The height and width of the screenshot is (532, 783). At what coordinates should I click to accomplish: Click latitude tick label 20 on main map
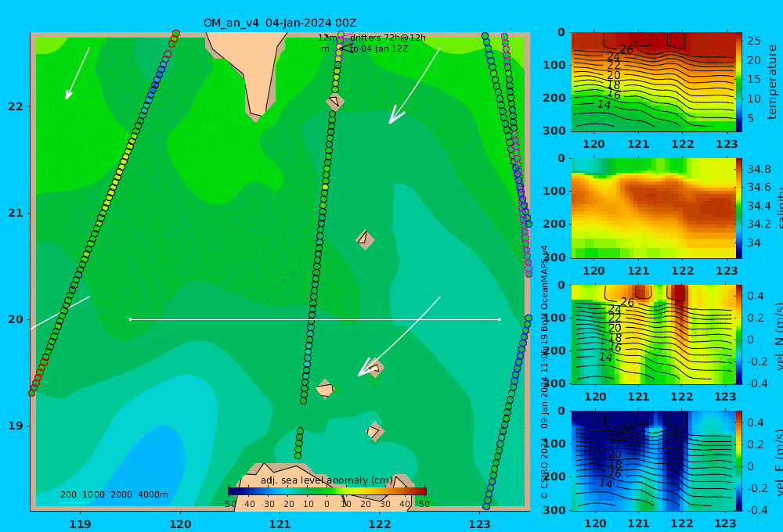tap(16, 319)
